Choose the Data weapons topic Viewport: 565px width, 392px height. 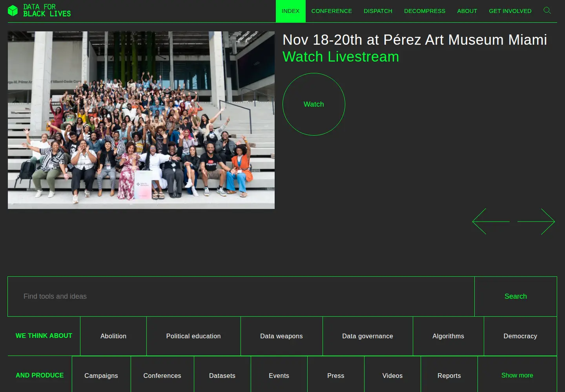[x=281, y=336]
